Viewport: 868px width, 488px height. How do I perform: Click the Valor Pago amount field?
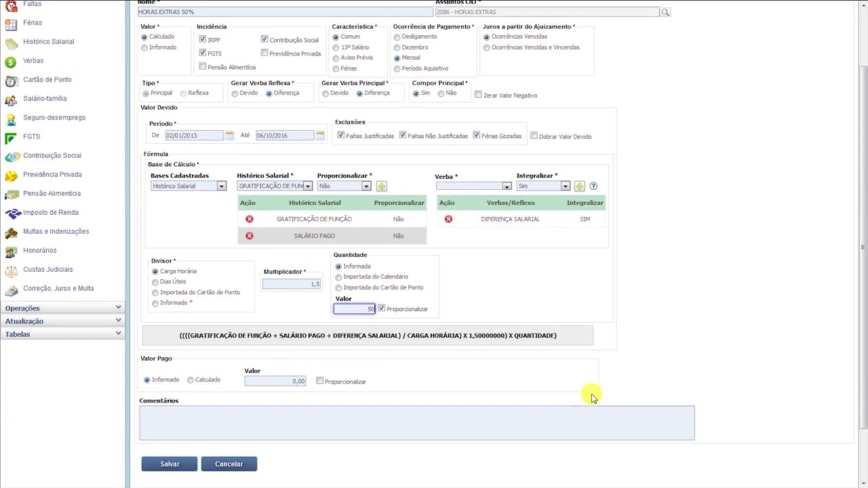[x=275, y=381]
